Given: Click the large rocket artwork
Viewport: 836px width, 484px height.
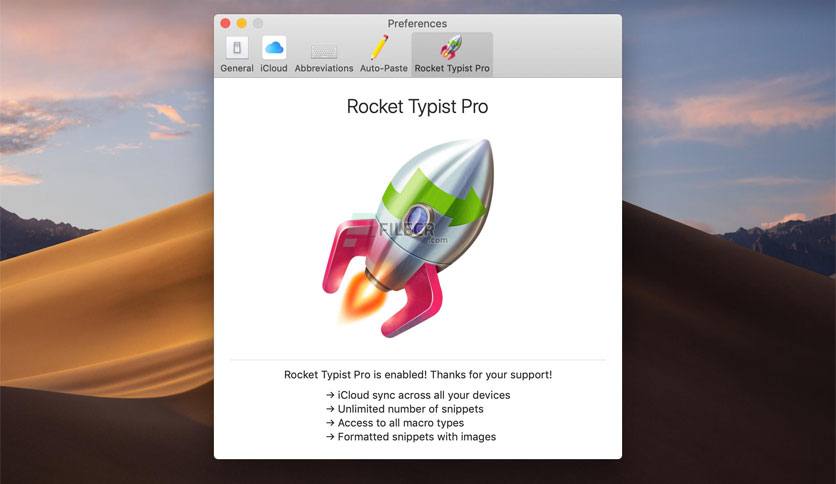Looking at the screenshot, I should (x=409, y=238).
